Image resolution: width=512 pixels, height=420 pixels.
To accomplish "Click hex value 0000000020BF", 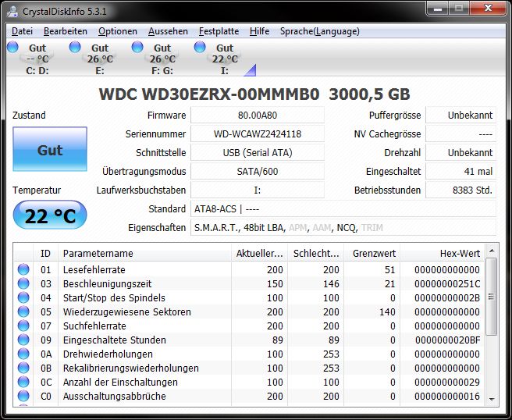I will [x=448, y=340].
